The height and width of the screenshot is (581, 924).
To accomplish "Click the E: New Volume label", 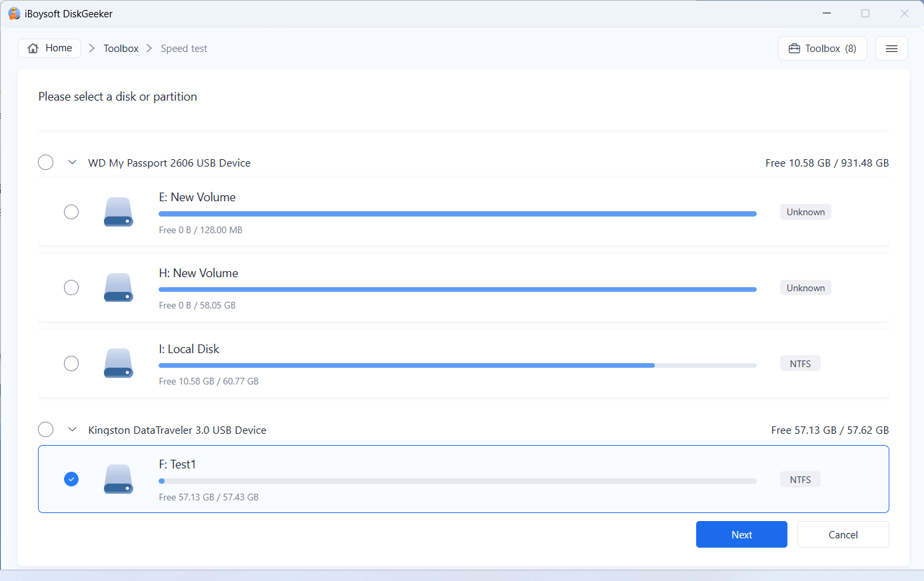I will [x=197, y=197].
